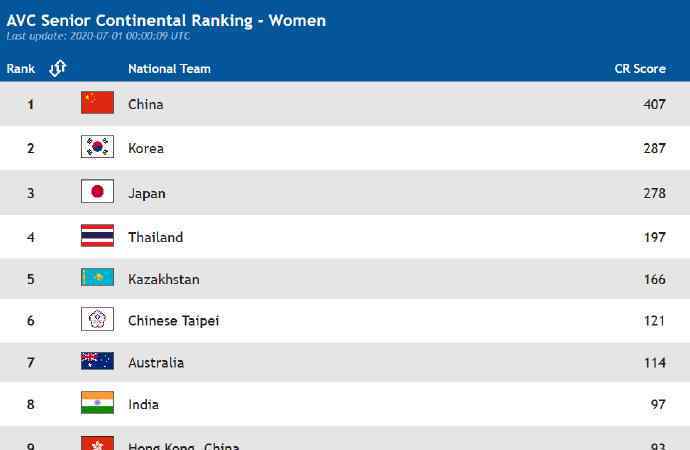The image size is (690, 450).
Task: Open the China team link
Action: coord(146,104)
